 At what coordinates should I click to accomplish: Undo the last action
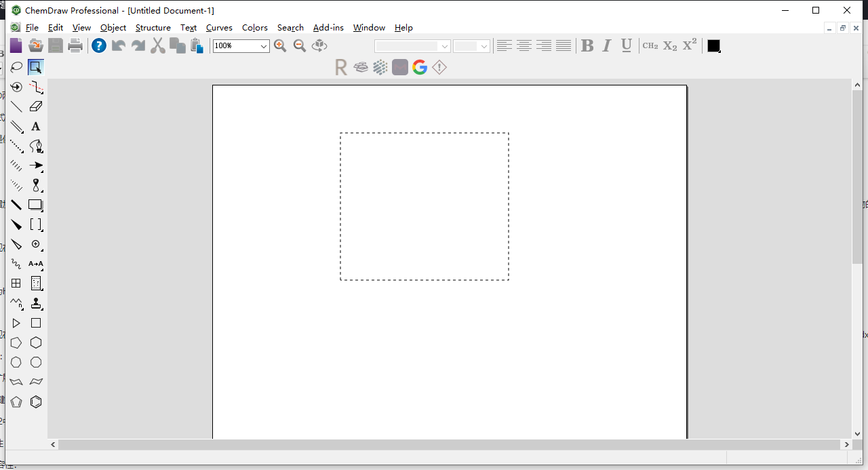(119, 45)
